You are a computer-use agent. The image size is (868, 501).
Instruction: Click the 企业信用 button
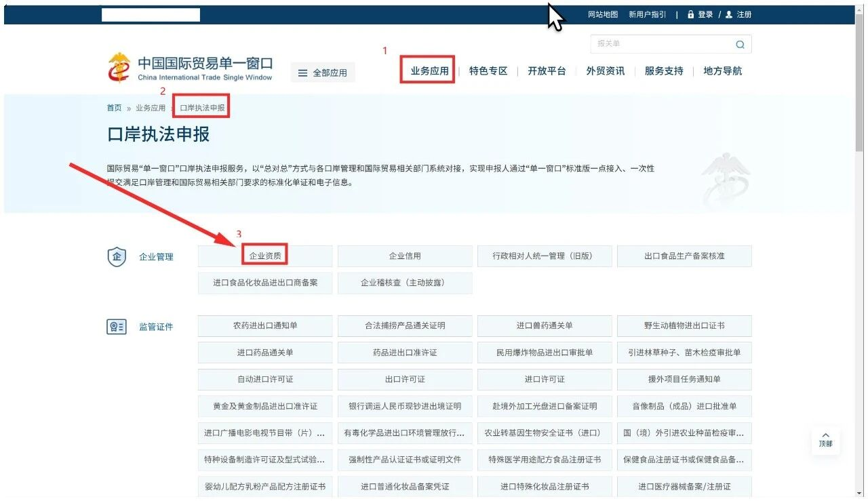(x=404, y=256)
